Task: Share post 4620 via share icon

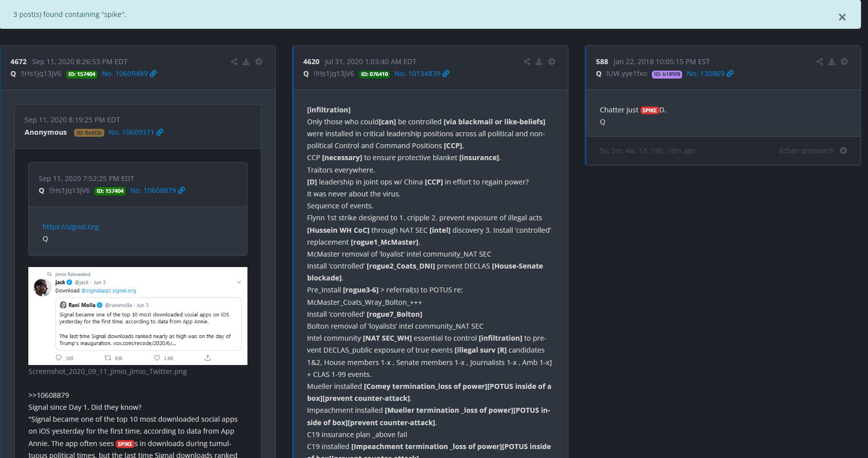Action: [527, 62]
